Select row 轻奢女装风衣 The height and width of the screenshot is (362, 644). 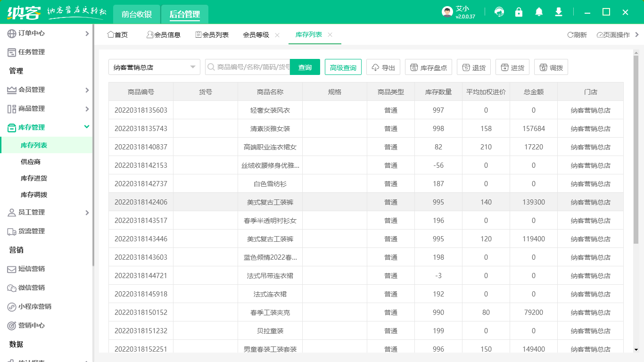click(366, 110)
